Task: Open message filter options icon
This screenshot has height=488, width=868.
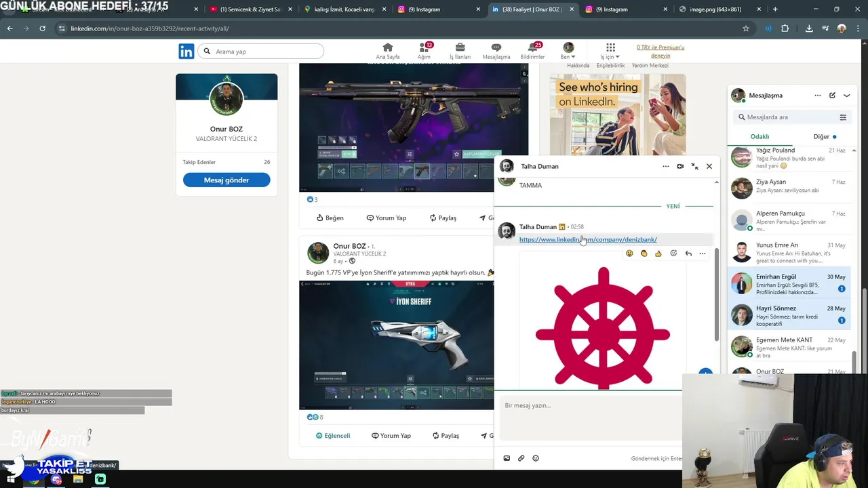Action: click(843, 117)
